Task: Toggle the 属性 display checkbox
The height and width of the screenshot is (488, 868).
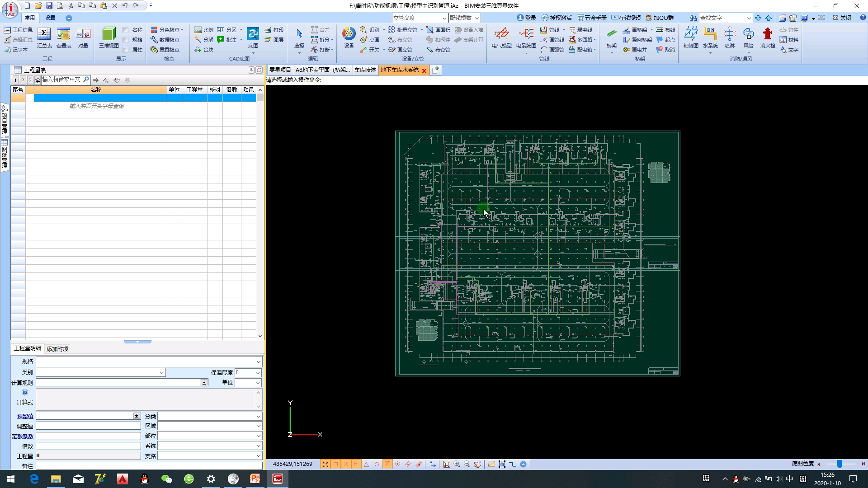Action: pos(126,50)
